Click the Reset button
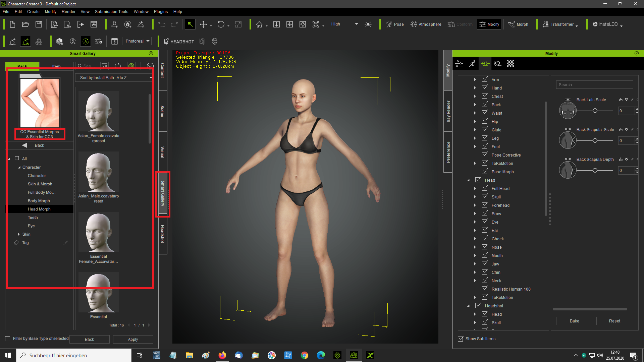The height and width of the screenshot is (362, 644). pyautogui.click(x=614, y=321)
